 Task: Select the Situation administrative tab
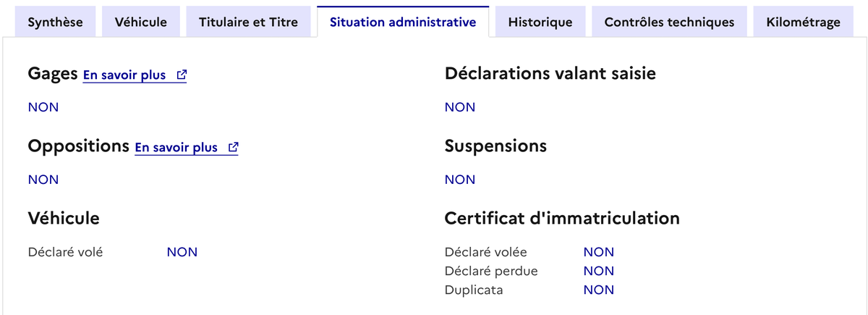403,22
